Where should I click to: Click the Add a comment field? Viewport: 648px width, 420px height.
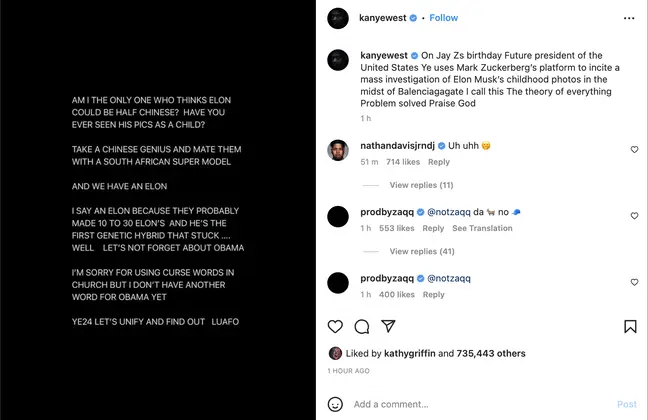pos(470,405)
